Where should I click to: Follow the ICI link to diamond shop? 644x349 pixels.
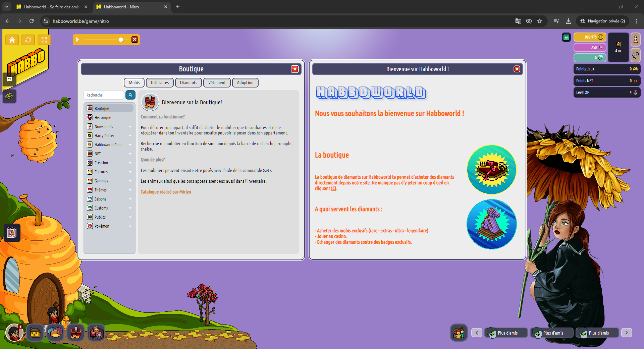(x=333, y=189)
